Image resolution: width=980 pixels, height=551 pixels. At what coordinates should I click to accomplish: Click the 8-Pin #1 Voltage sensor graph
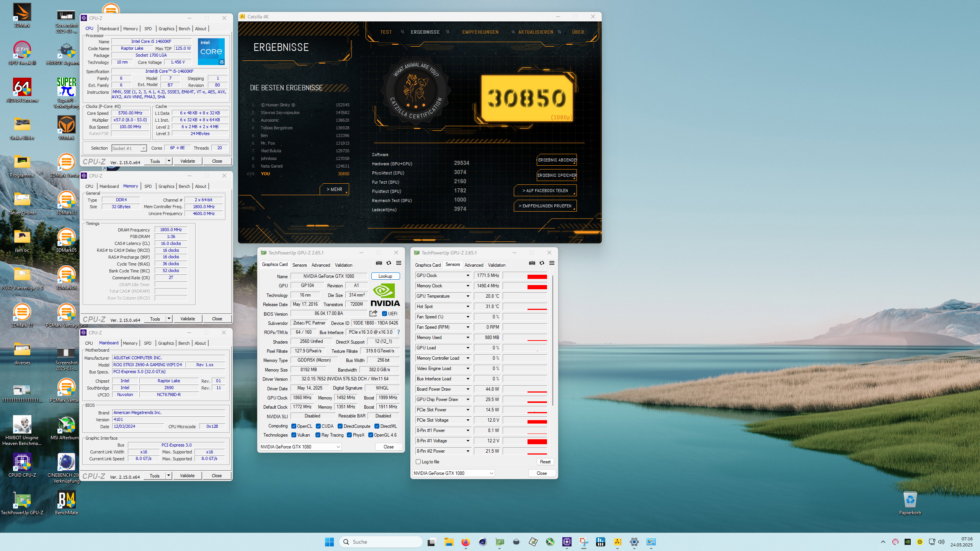pos(525,441)
